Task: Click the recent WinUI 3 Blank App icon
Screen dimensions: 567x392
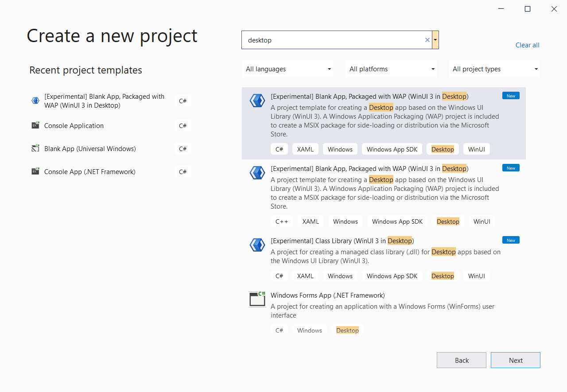Action: click(x=35, y=101)
